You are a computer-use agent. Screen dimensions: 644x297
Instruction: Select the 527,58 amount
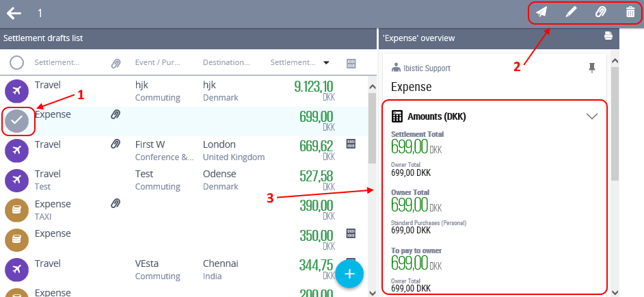[x=317, y=176]
